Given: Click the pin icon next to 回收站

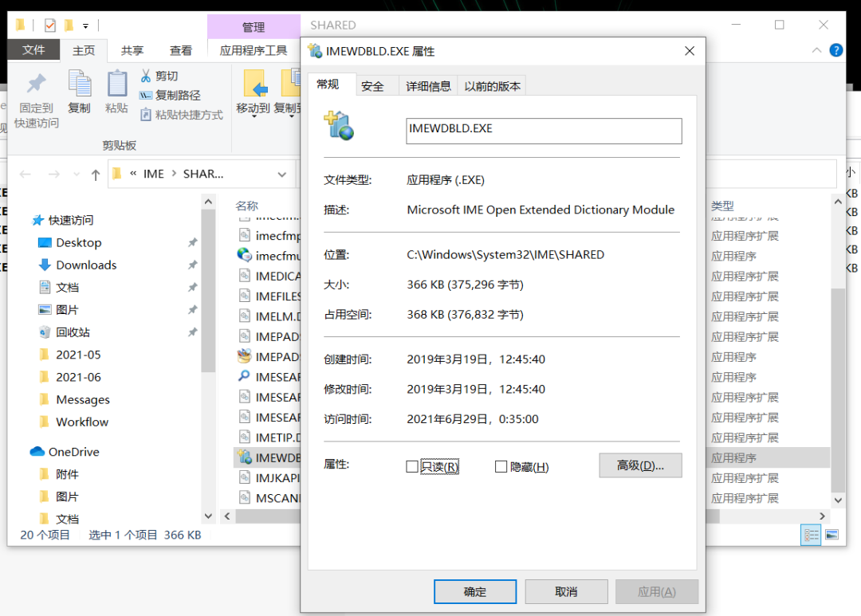Looking at the screenshot, I should [192, 332].
